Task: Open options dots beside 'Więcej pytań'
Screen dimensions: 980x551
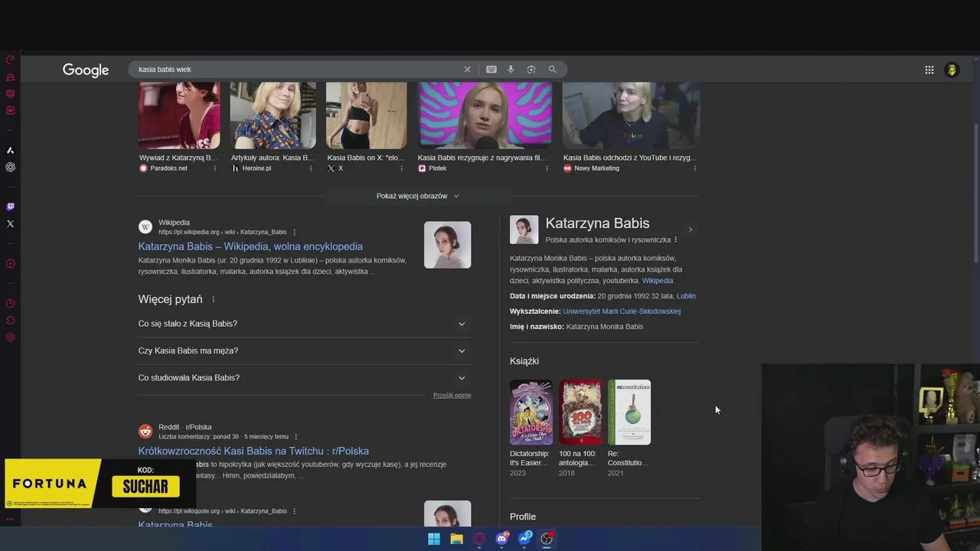Action: pos(214,299)
